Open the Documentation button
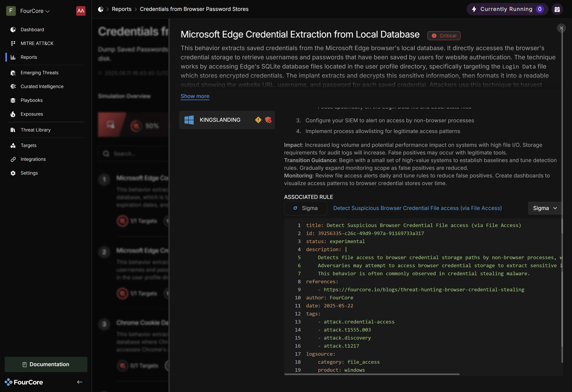572x392 pixels. coord(46,364)
